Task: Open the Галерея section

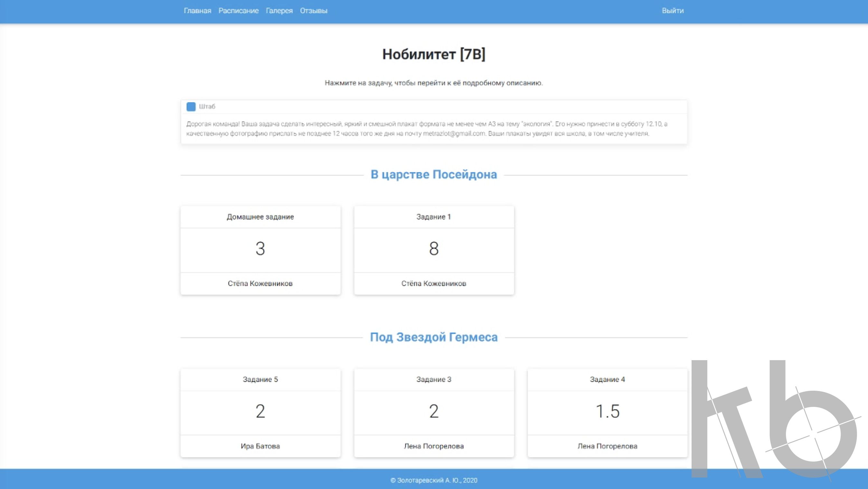Action: (279, 10)
